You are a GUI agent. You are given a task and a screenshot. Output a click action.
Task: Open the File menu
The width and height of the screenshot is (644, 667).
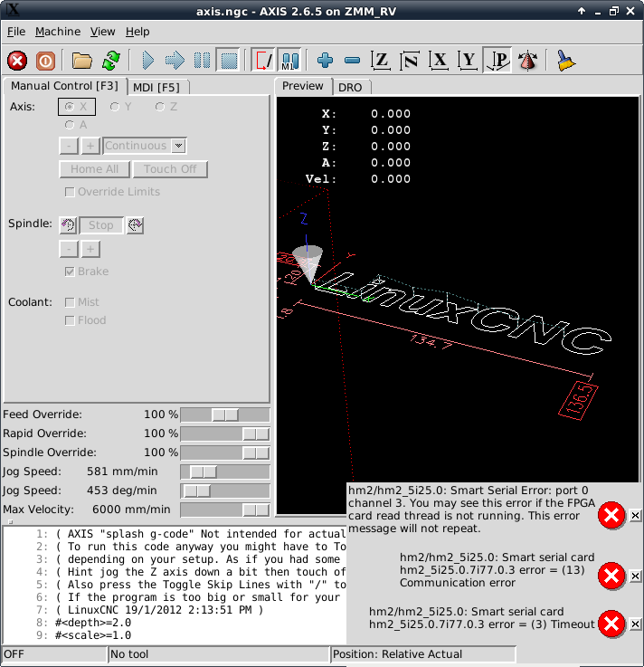[x=16, y=32]
